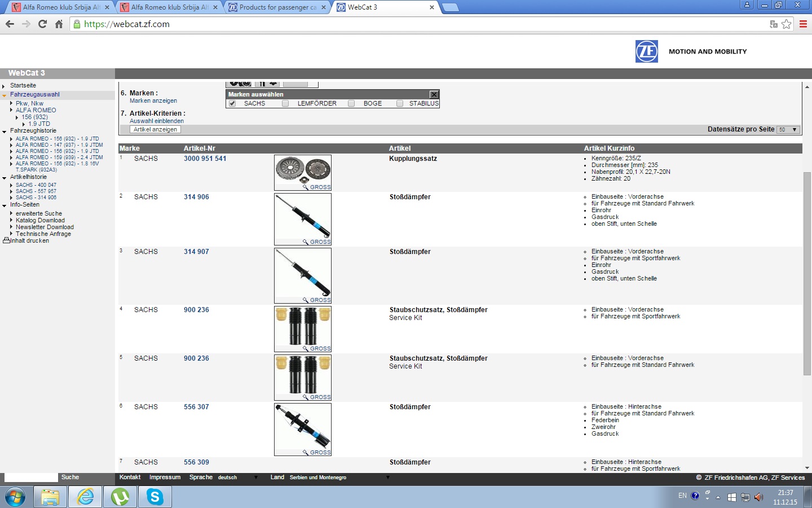
Task: Click the volume icon in the system tray
Action: point(758,497)
